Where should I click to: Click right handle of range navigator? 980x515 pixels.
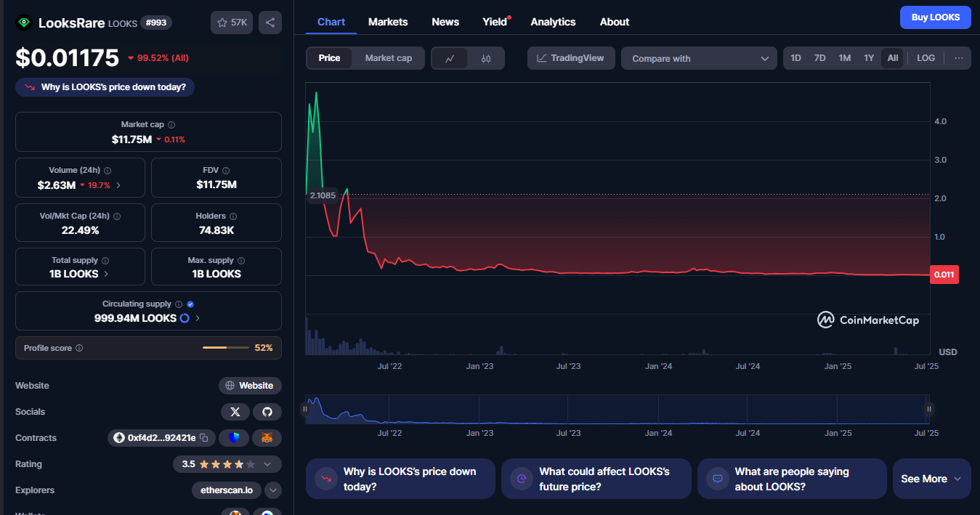[x=928, y=410]
